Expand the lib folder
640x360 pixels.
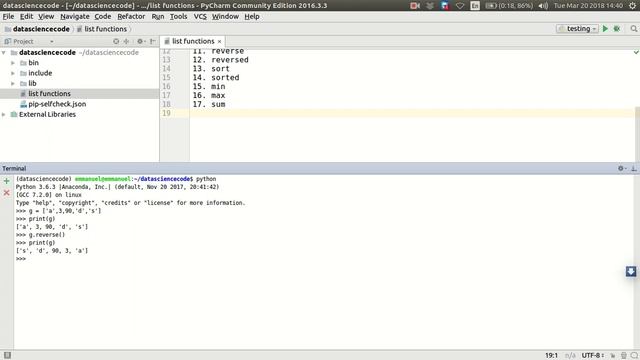tap(13, 83)
